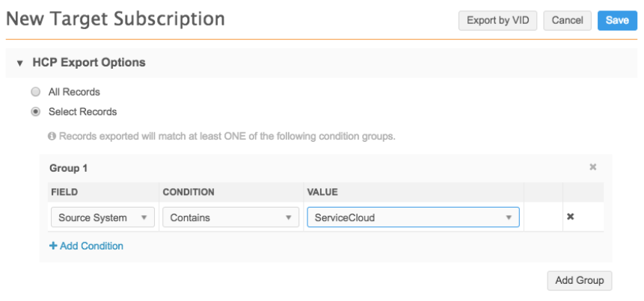The width and height of the screenshot is (644, 301).
Task: Click the info icon beside Records exported
Action: pos(52,137)
